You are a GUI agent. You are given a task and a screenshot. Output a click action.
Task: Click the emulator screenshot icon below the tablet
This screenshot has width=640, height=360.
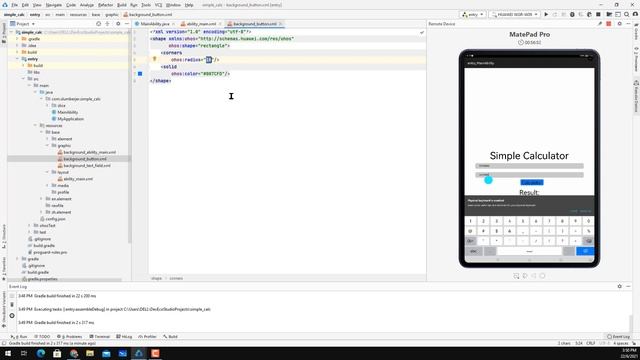pyautogui.click(x=516, y=276)
